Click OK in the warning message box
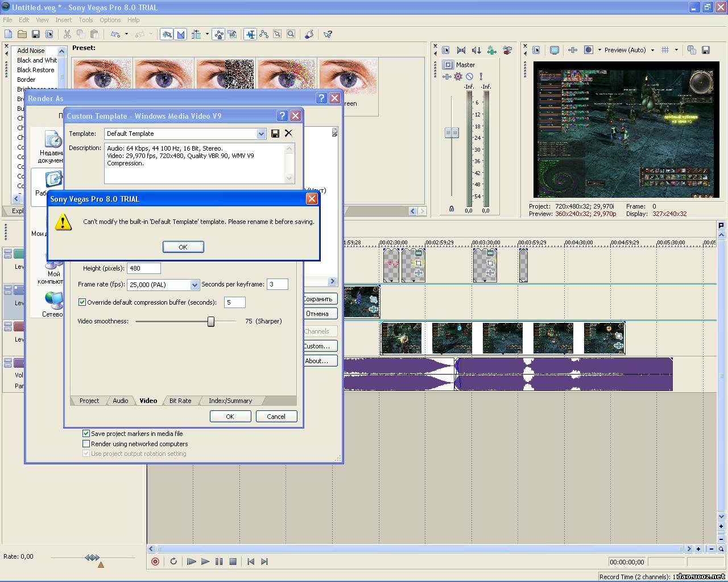The width and height of the screenshot is (728, 582). pos(183,247)
